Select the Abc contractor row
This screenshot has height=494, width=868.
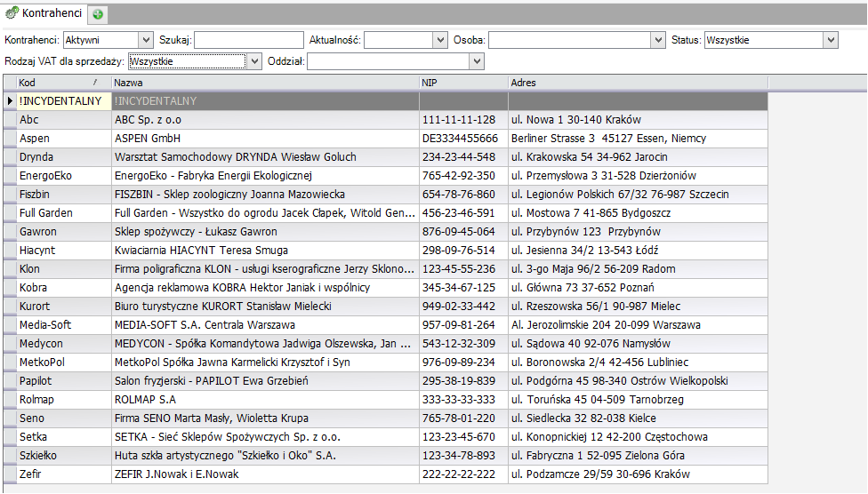point(385,119)
